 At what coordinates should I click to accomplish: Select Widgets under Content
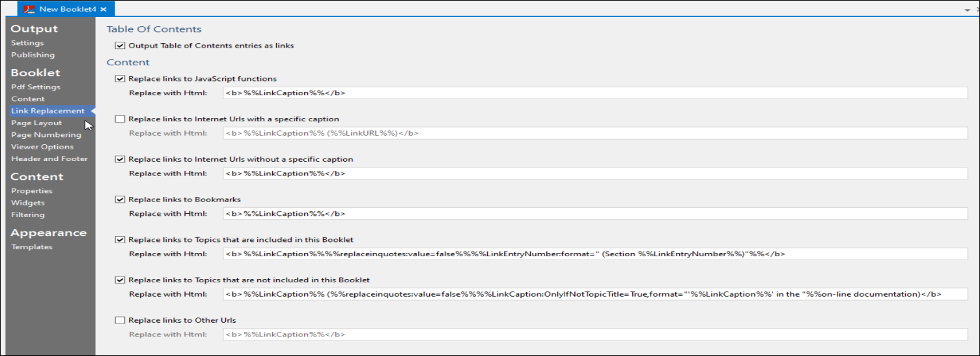[x=27, y=203]
